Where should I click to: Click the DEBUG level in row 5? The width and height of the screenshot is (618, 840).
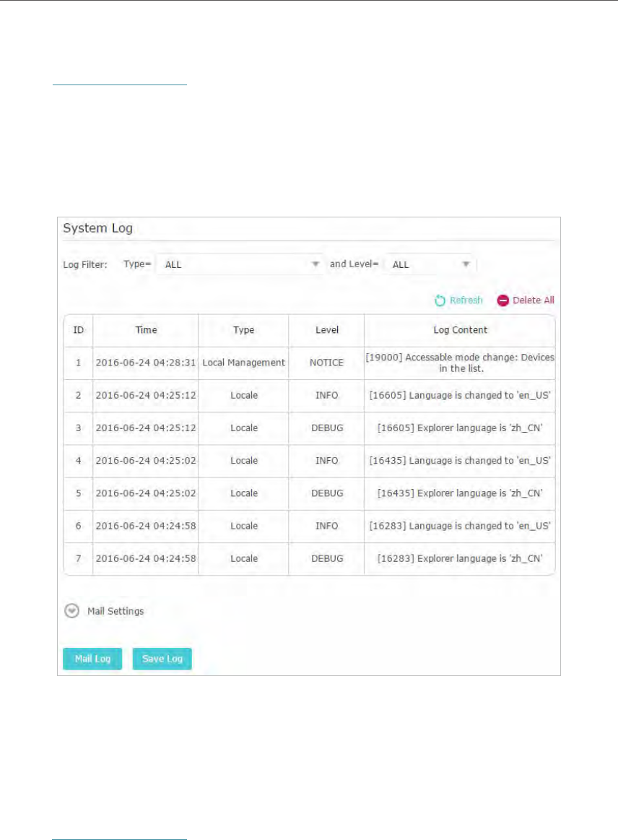(327, 493)
